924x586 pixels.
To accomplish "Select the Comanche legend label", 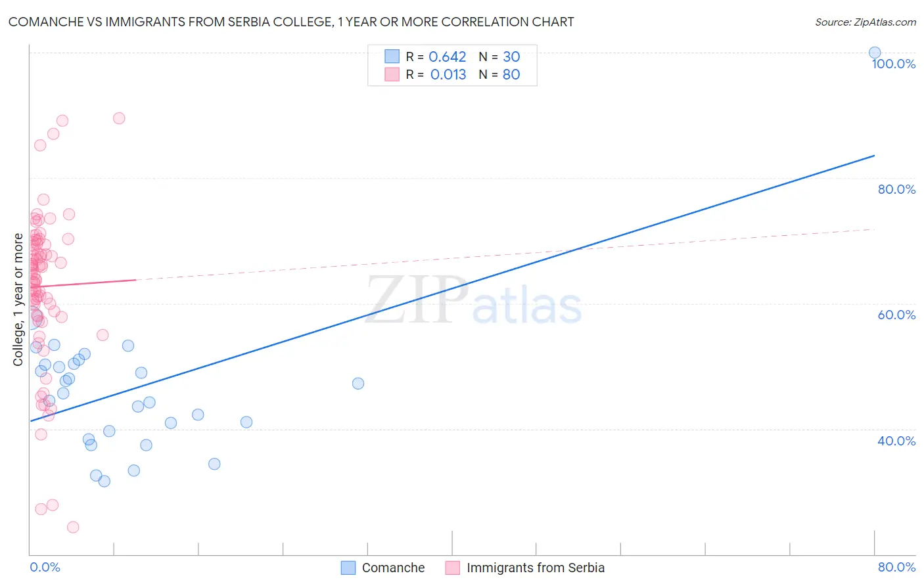I will click(393, 568).
